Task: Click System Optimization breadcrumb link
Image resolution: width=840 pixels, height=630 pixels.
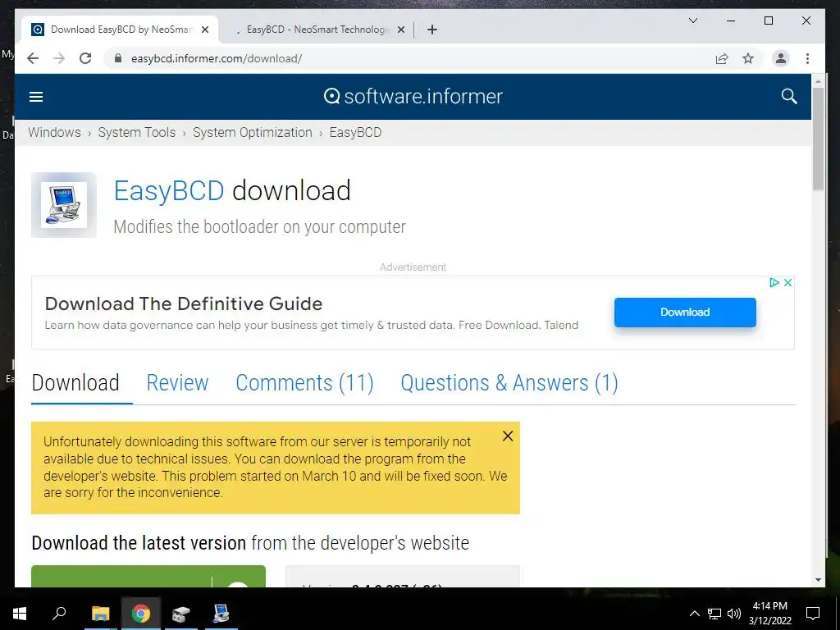Action: (253, 132)
